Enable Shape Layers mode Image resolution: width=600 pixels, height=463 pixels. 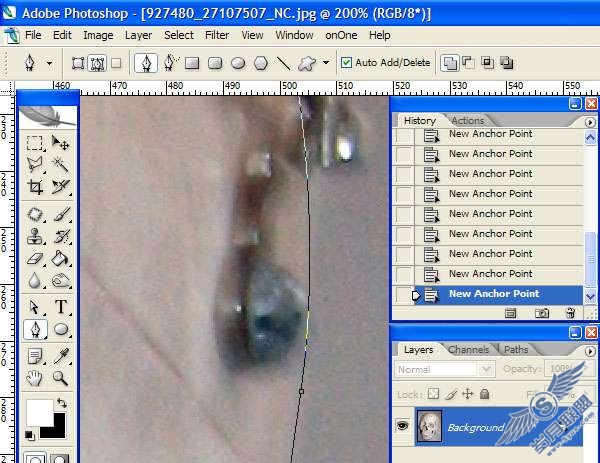coord(78,63)
